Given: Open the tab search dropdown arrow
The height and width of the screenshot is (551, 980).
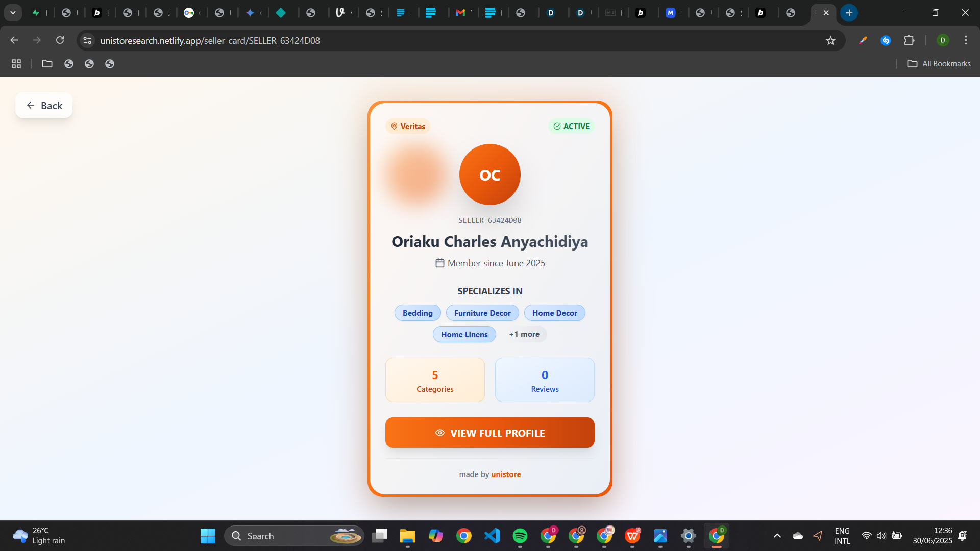Looking at the screenshot, I should pos(13,13).
